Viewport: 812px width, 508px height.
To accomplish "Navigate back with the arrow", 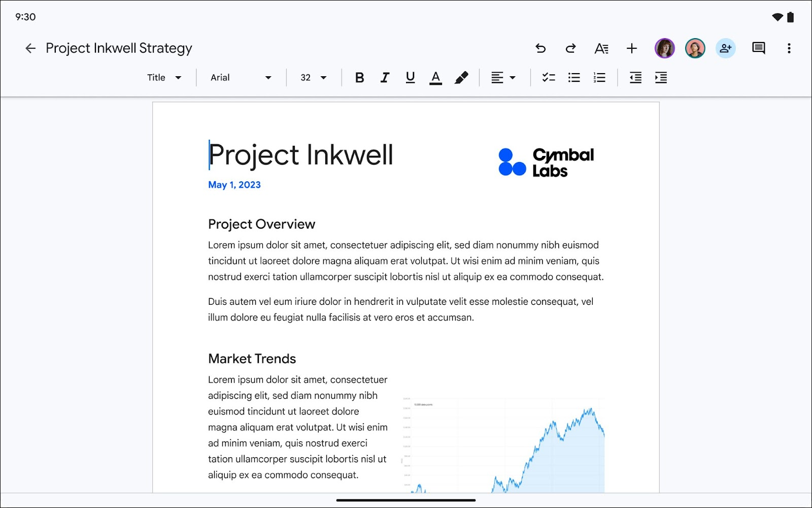I will (x=30, y=48).
